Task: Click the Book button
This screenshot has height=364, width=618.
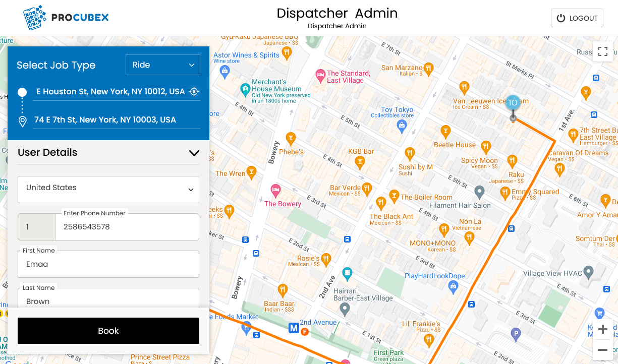Action: pyautogui.click(x=108, y=331)
